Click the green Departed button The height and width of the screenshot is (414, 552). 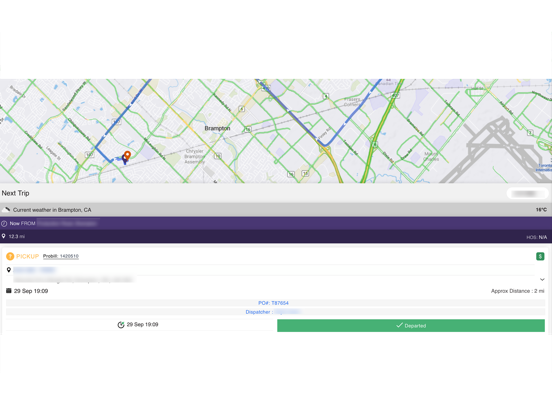click(411, 326)
